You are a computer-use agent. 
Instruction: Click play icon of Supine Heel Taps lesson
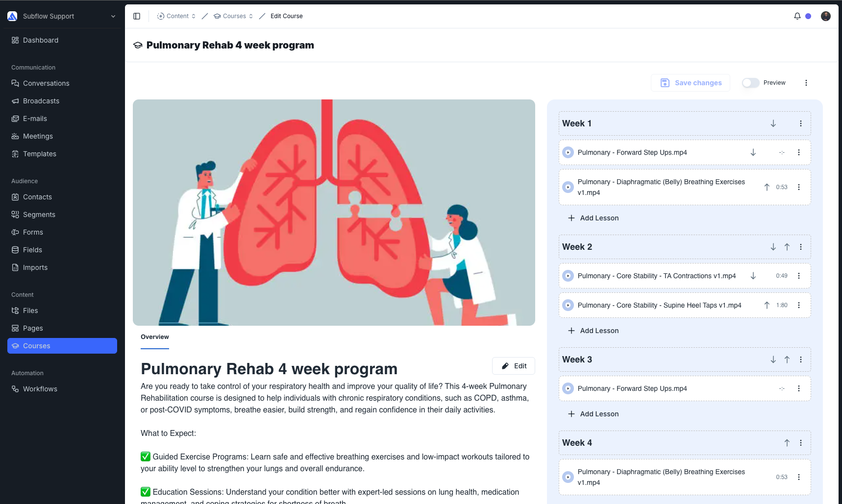568,305
